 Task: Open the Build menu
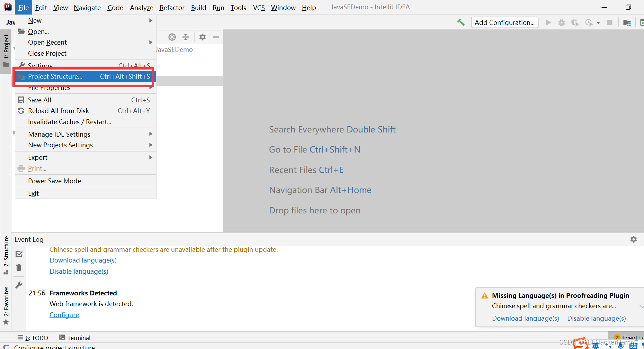pyautogui.click(x=198, y=7)
